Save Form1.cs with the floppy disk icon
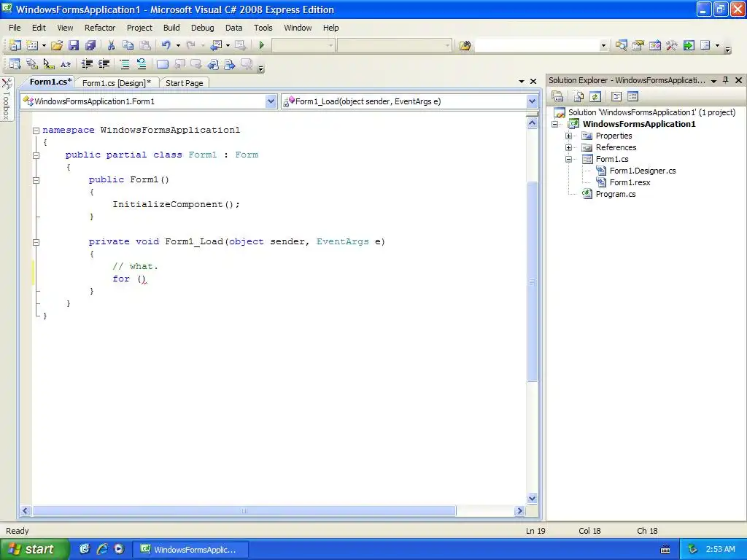 (74, 45)
